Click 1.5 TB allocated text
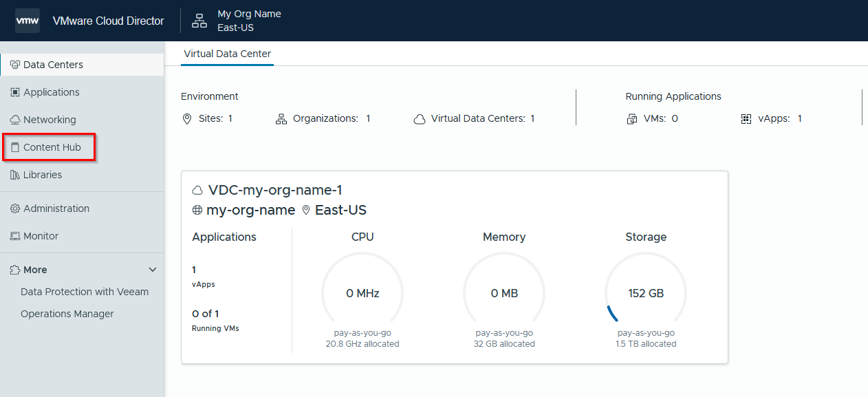868x397 pixels. coord(646,343)
